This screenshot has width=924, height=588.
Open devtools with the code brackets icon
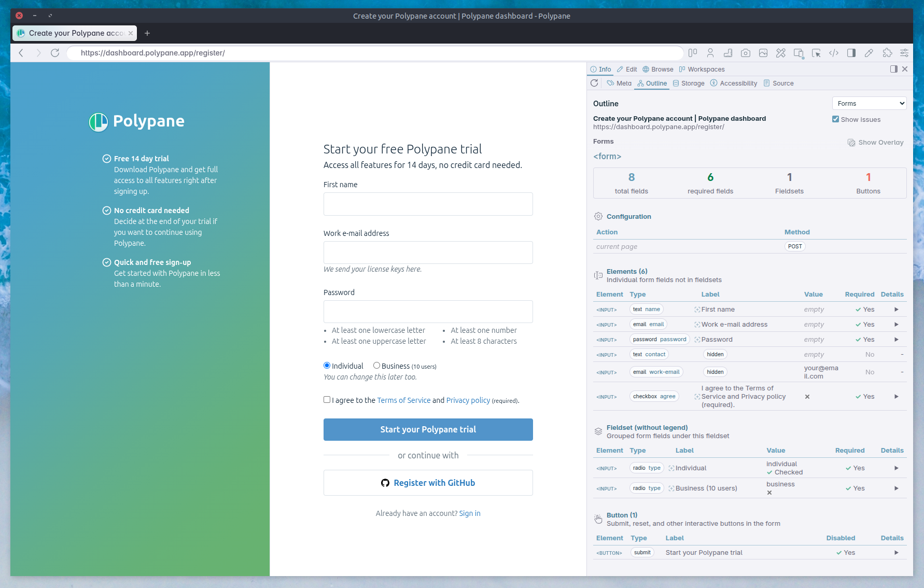point(834,53)
